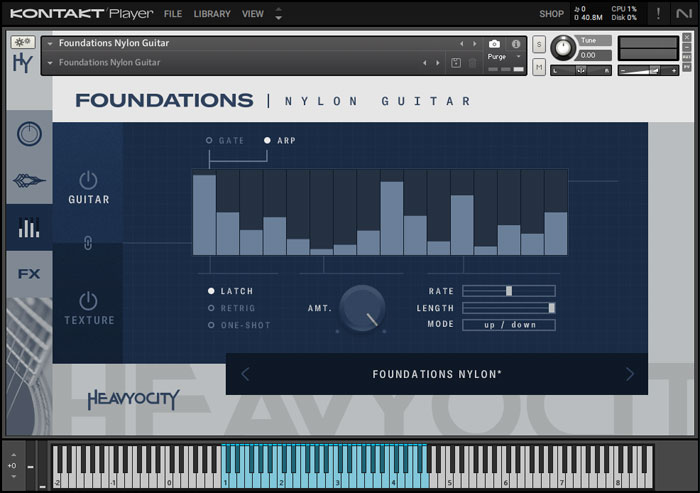Select the GATE radio option

click(209, 140)
